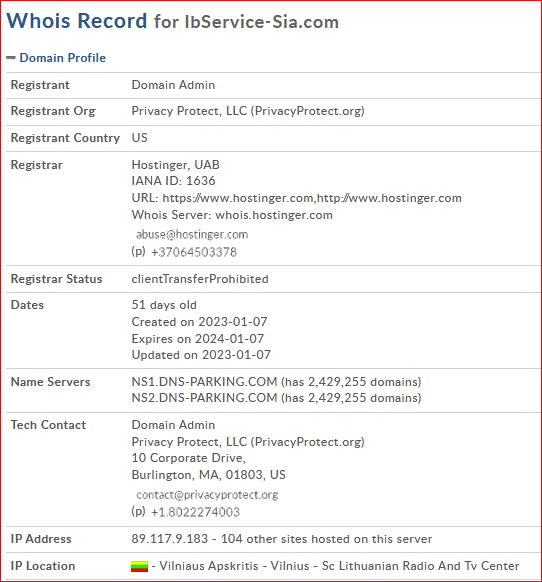Click the Vilnius IP location text

pyautogui.click(x=290, y=566)
